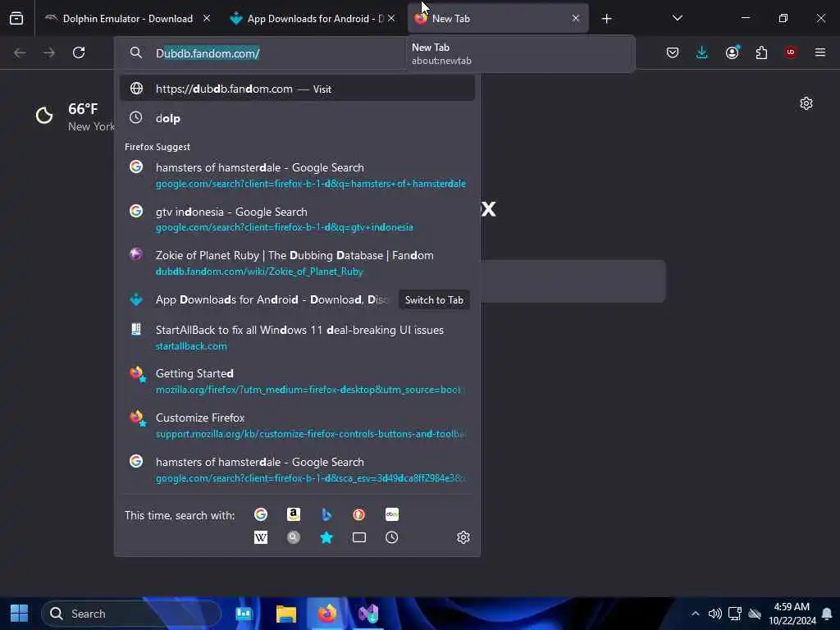Viewport: 840px width, 630px height.
Task: Open the Firefox account icon
Action: pos(732,52)
